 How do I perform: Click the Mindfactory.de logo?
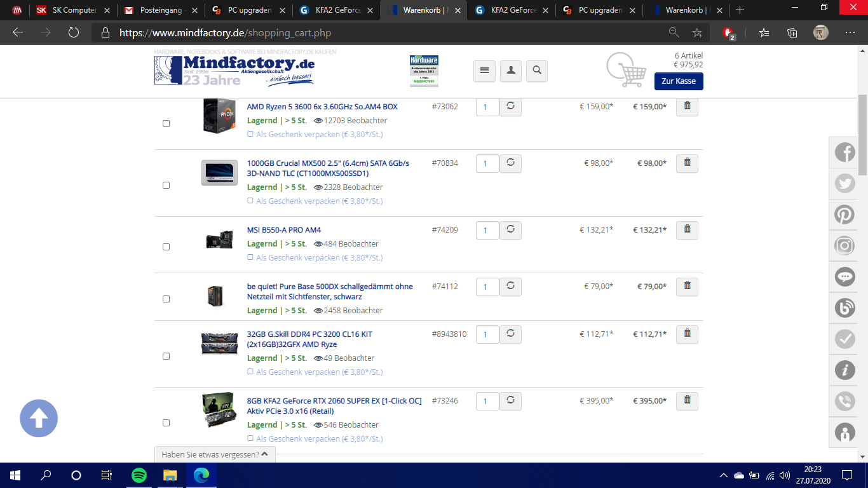click(234, 71)
